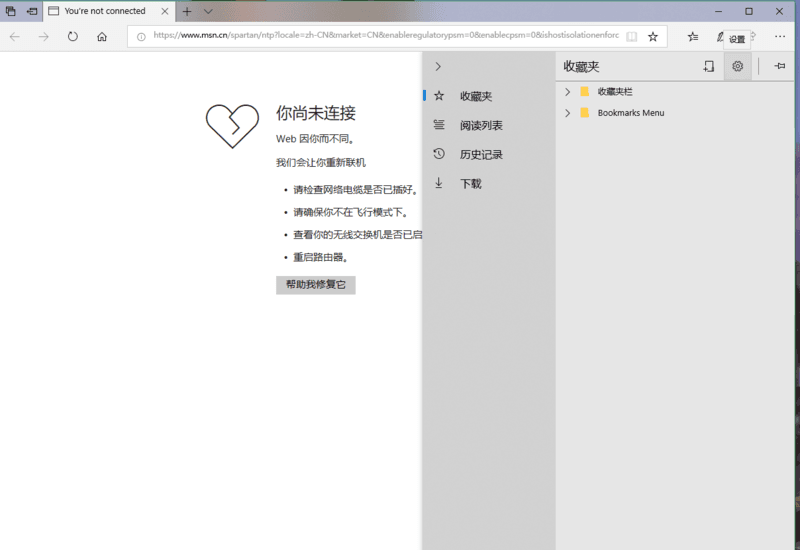The image size is (800, 550).
Task: Click the 帮助我修复它 button
Action: pyautogui.click(x=316, y=285)
